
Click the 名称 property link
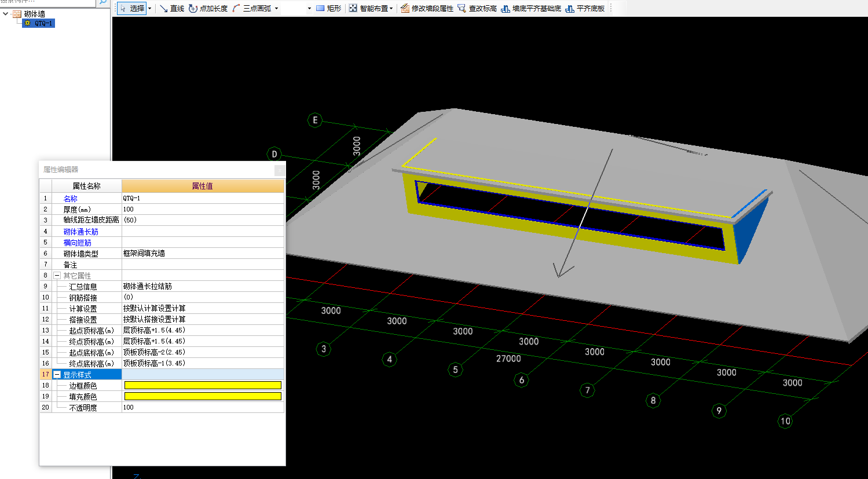click(x=70, y=199)
